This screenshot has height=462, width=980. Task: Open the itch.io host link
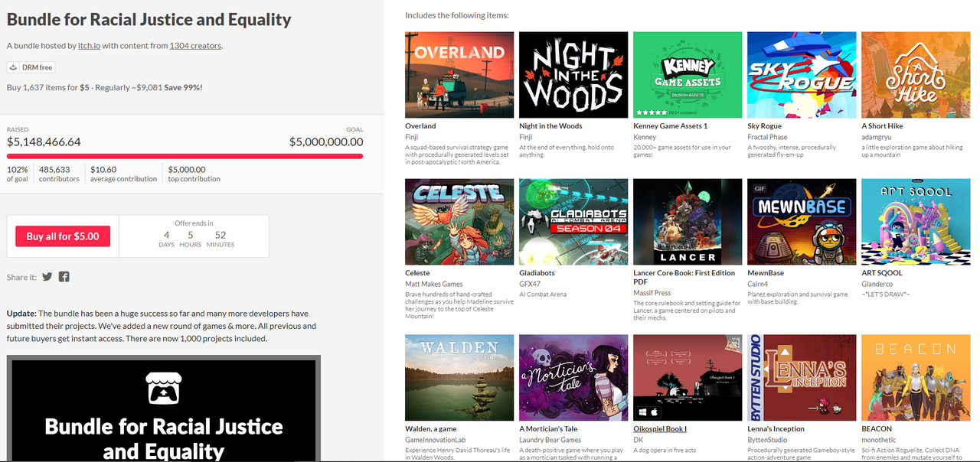point(89,46)
